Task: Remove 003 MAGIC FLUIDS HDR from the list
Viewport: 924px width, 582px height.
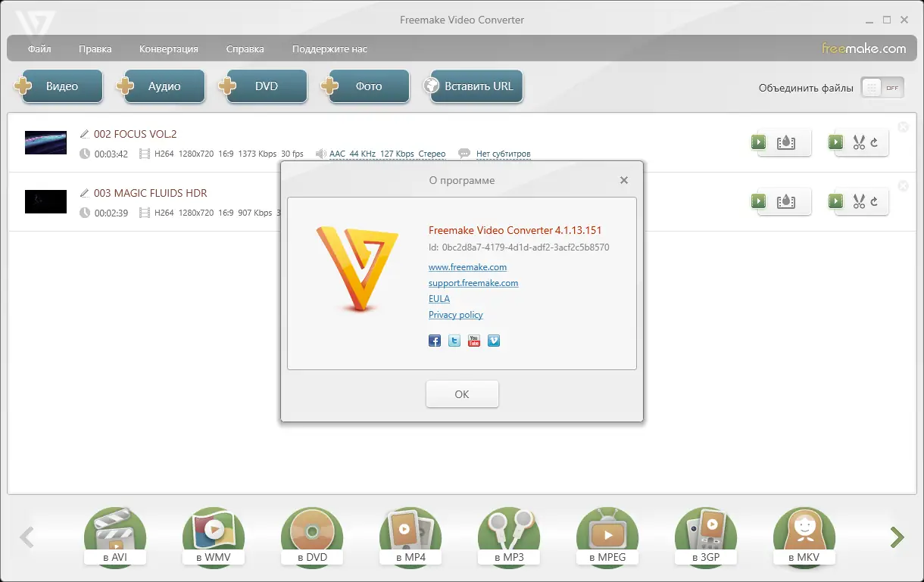Action: click(x=903, y=186)
